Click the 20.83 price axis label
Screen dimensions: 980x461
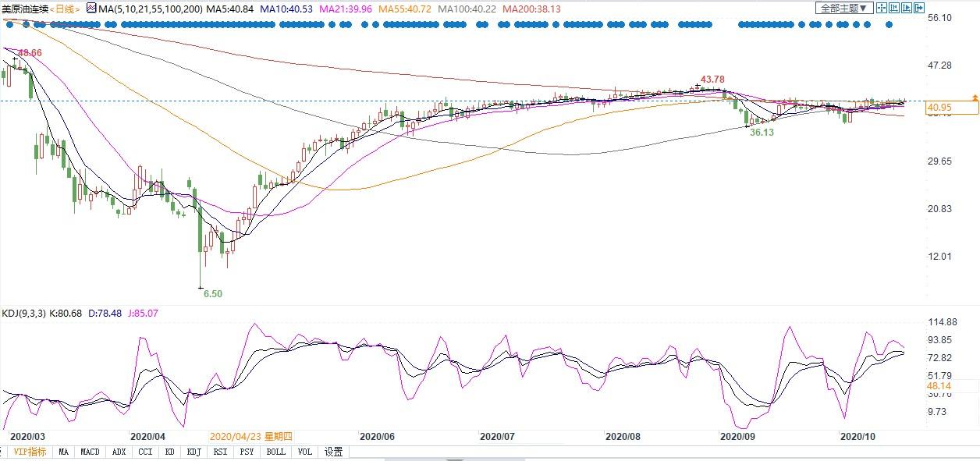(939, 209)
